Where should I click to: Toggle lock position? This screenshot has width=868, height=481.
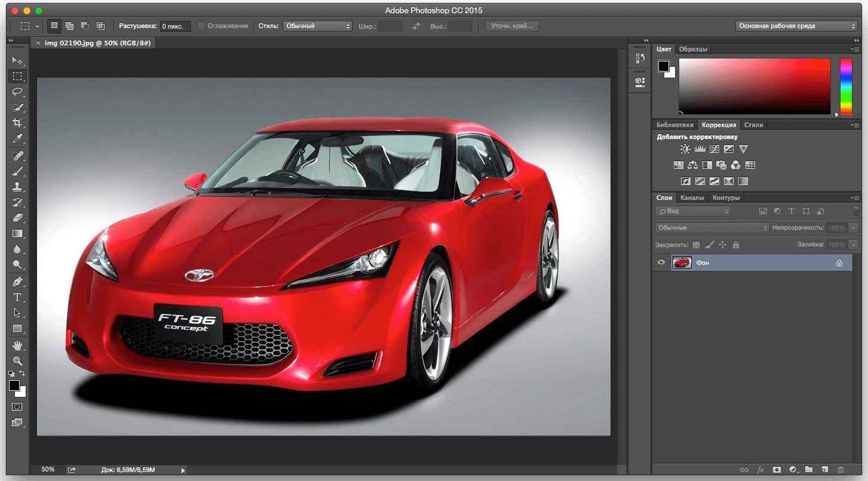722,245
